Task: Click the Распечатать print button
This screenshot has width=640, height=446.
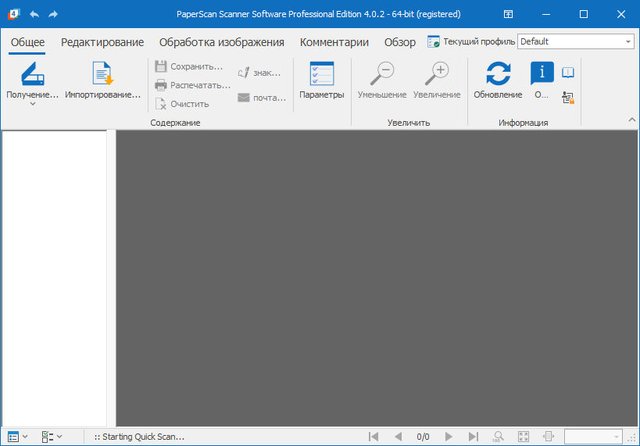Action: [193, 85]
